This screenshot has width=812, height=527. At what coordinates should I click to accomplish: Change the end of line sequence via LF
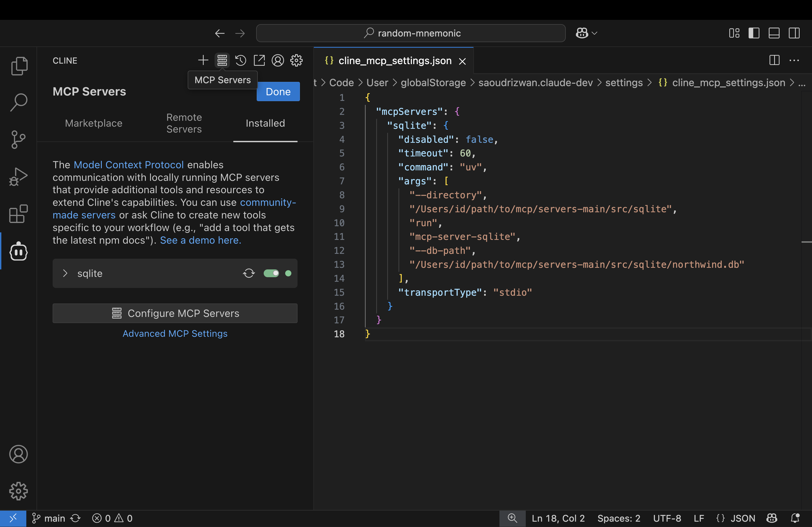pyautogui.click(x=699, y=518)
